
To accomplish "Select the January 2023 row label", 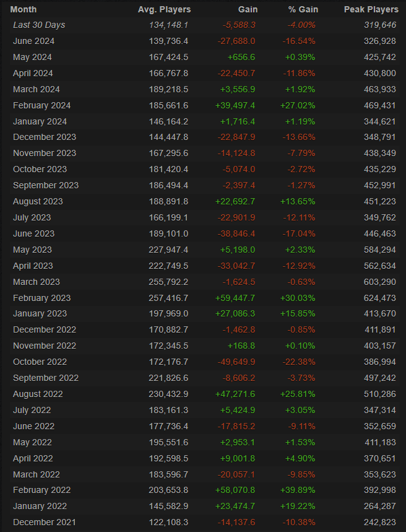I will 40,313.
